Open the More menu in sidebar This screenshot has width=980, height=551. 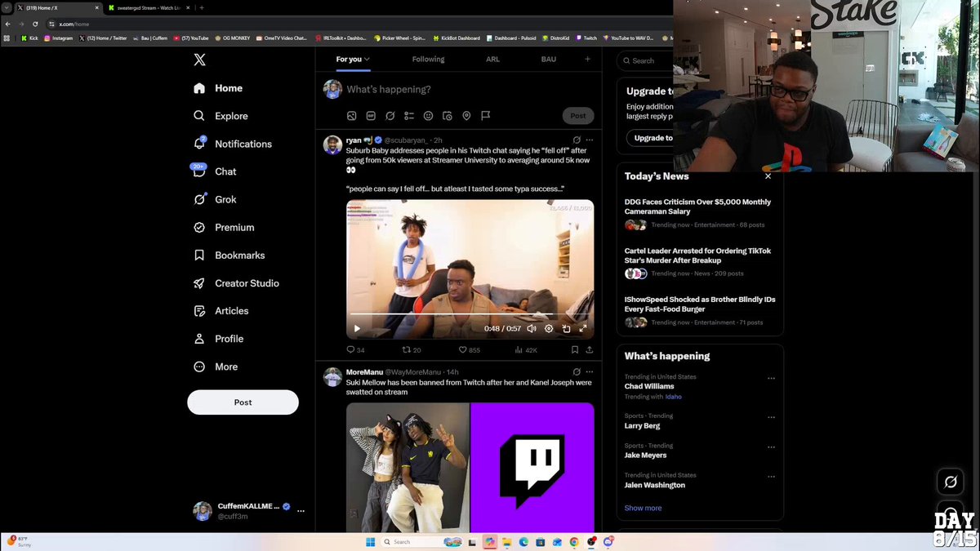coord(216,367)
